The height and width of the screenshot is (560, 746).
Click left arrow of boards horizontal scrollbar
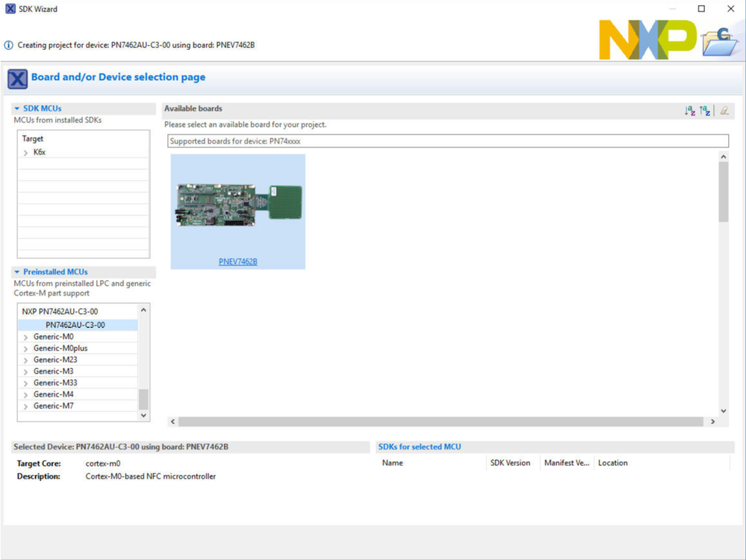point(172,422)
